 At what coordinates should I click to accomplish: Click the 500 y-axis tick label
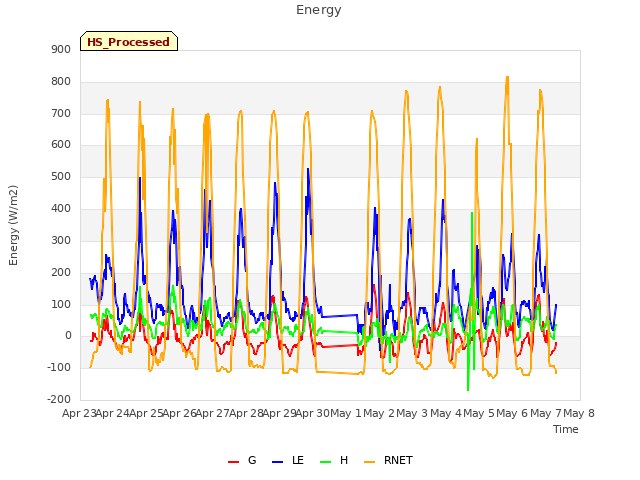pyautogui.click(x=61, y=177)
